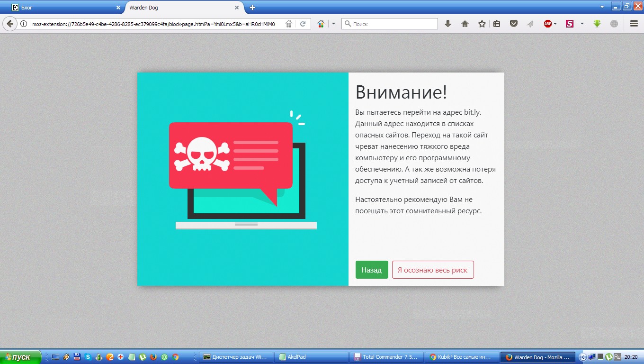The height and width of the screenshot is (364, 644).
Task: Go to the Home page icon
Action: pos(465,24)
